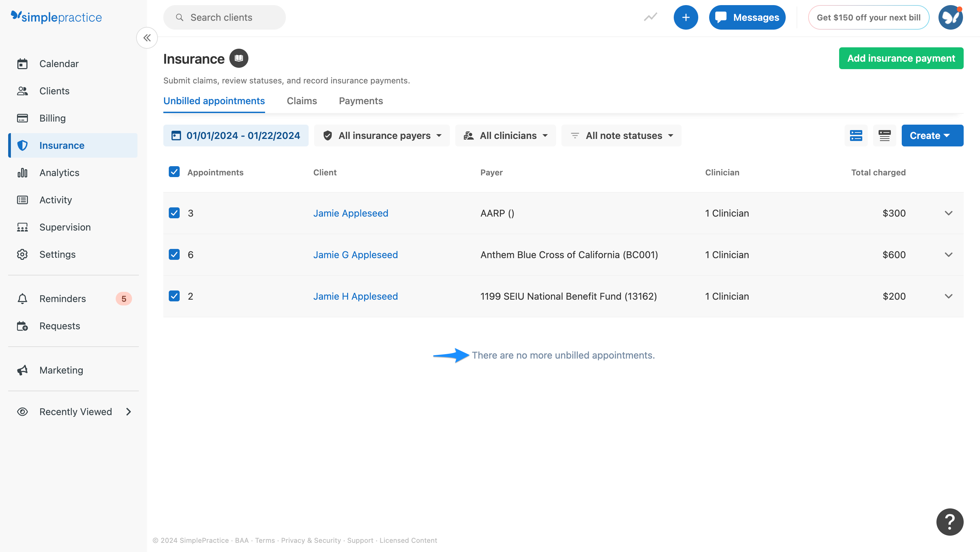This screenshot has width=980, height=552.
Task: Expand the AARP $300 row chevron
Action: tap(948, 213)
